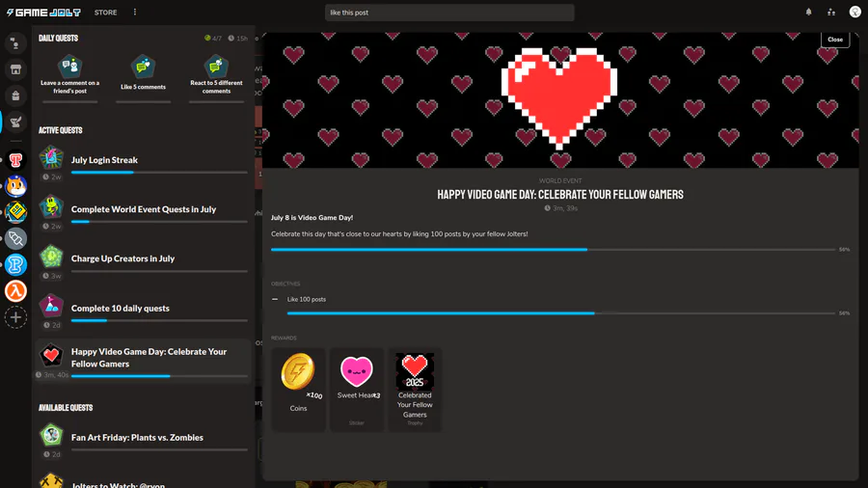
Task: Click the main quest progress bar
Action: coord(553,250)
